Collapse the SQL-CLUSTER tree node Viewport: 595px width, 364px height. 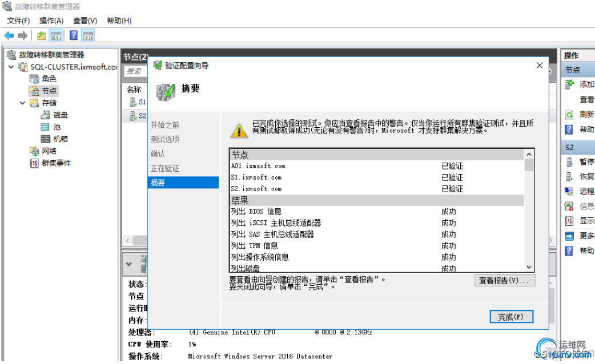click(11, 67)
